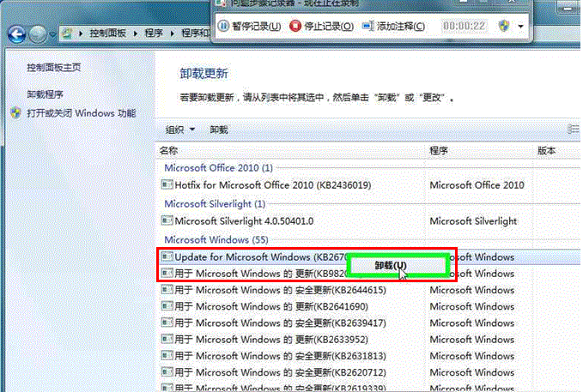This screenshot has height=392, width=583.
Task: Click 卸载 in the toolbar
Action: (x=219, y=130)
